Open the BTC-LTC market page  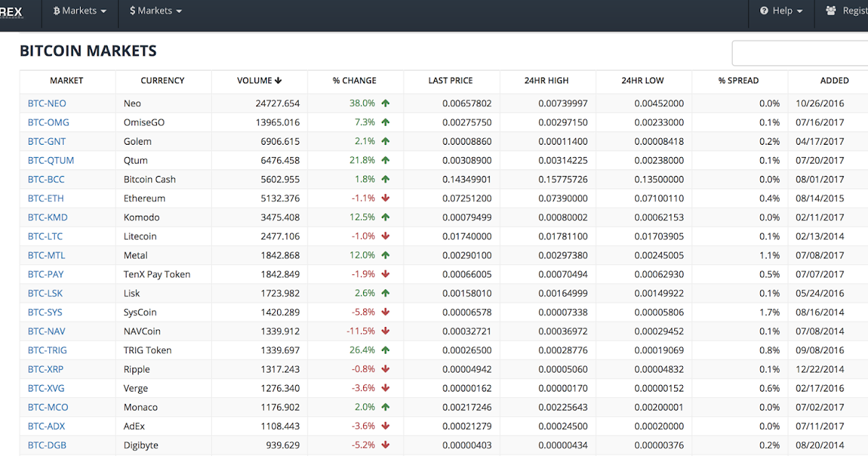click(x=45, y=237)
